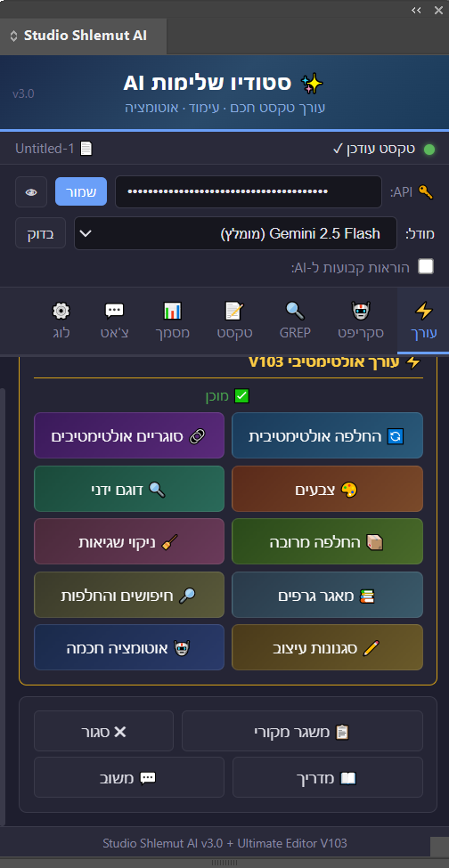
Task: Open the מסמך chart tab
Action: pyautogui.click(x=172, y=320)
